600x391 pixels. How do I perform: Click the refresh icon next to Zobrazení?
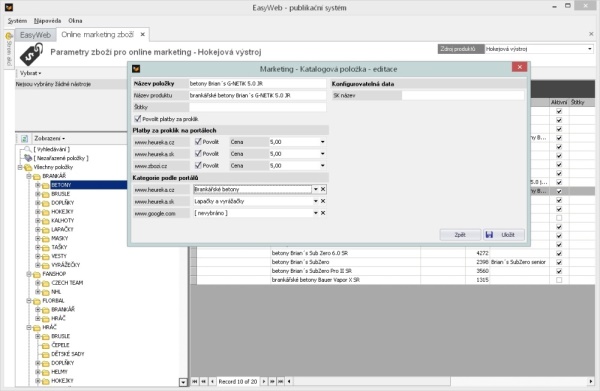[x=24, y=138]
